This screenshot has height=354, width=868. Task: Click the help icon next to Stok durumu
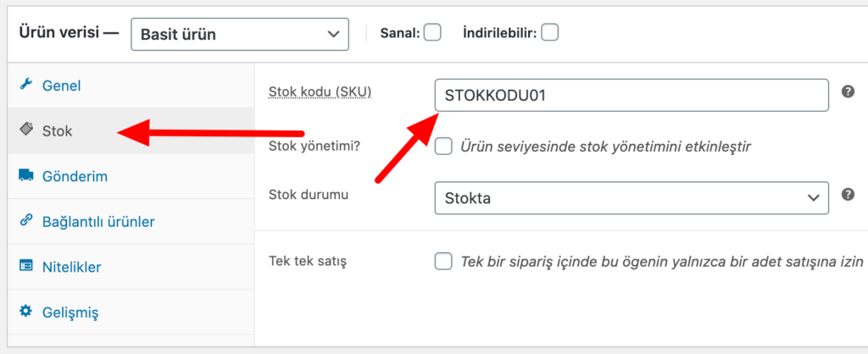(x=848, y=195)
